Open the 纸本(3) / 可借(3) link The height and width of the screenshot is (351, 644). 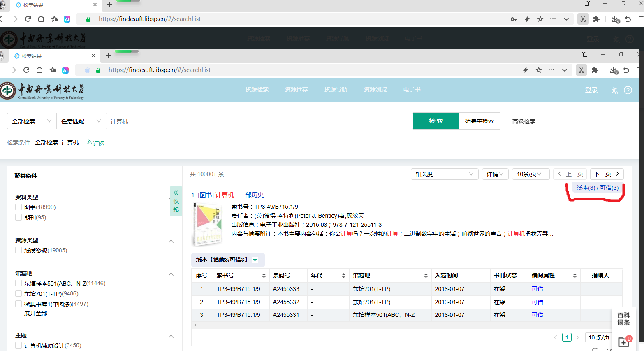click(x=595, y=187)
